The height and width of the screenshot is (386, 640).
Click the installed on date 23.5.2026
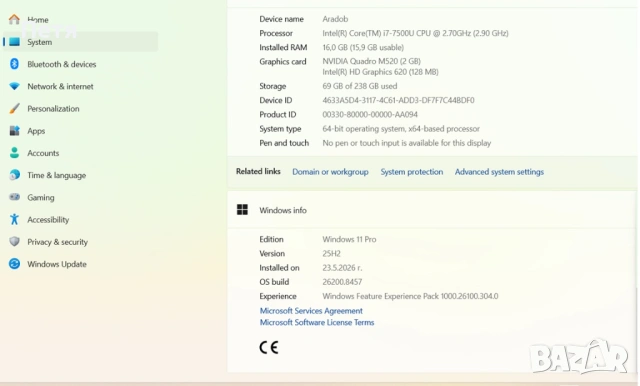click(342, 268)
